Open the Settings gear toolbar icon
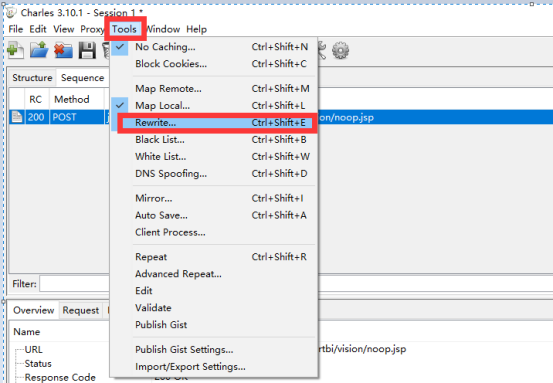Image resolution: width=553 pixels, height=383 pixels. click(x=340, y=50)
